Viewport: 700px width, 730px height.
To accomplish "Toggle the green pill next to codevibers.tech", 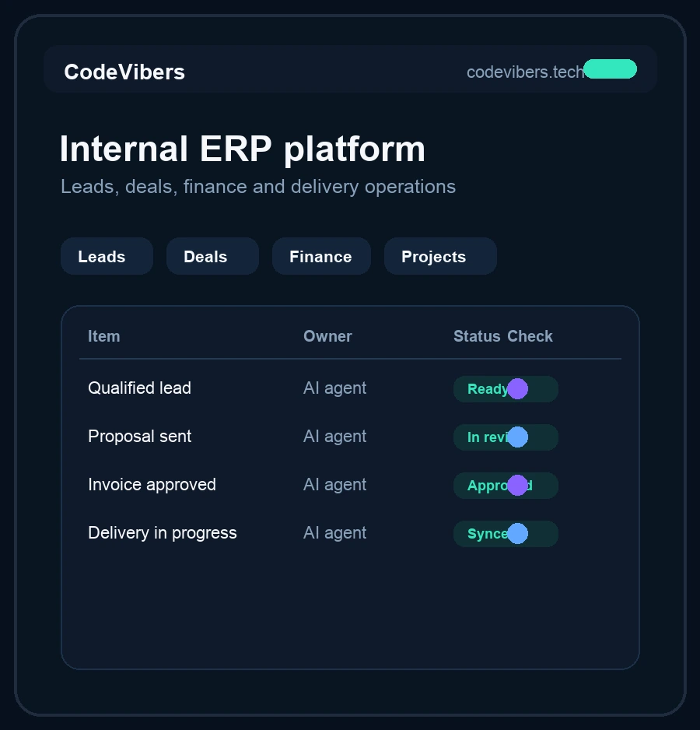I will (611, 69).
